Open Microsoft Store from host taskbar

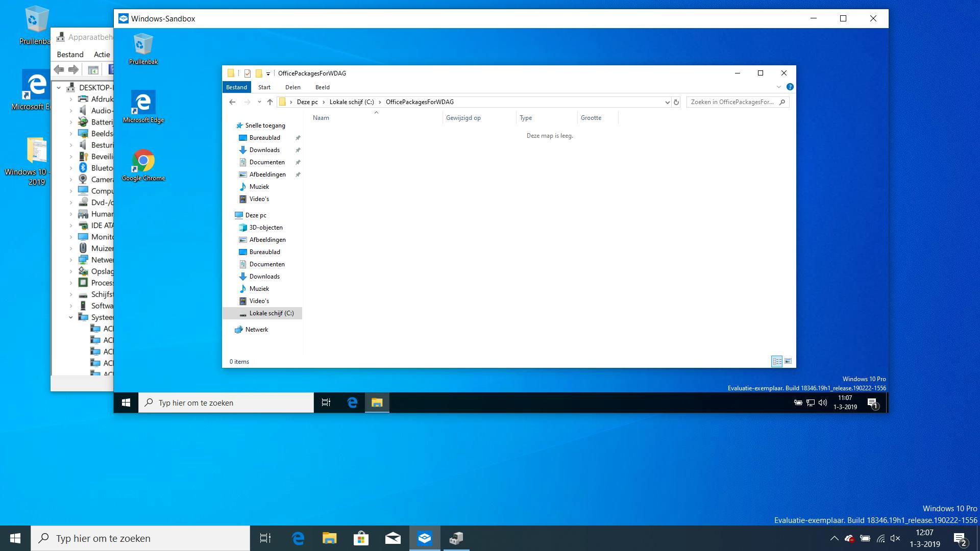pos(361,538)
